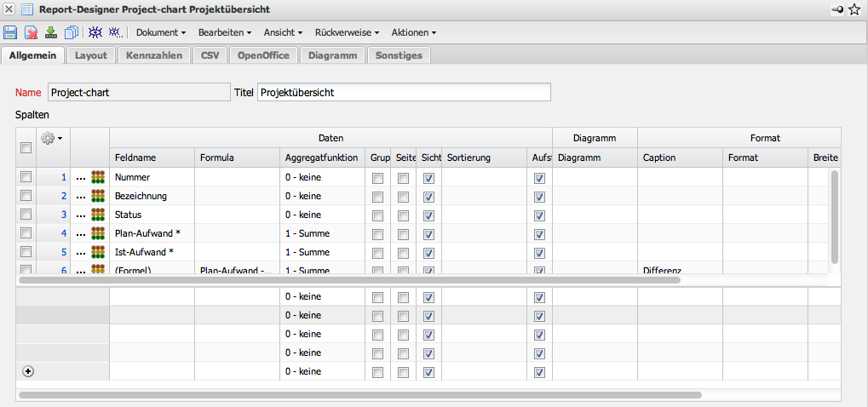The image size is (868, 407).
Task: Click the plus icon to add row
Action: coord(27,371)
